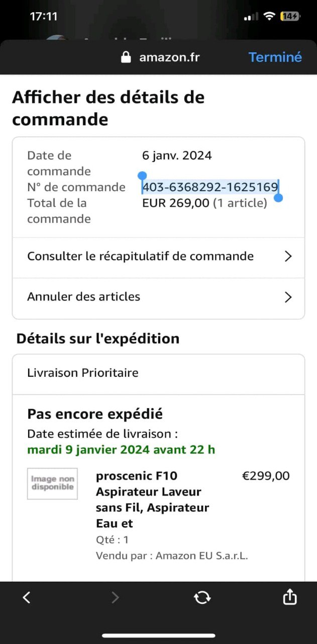Tap left text selection handle
This screenshot has width=317, height=644.
[142, 176]
